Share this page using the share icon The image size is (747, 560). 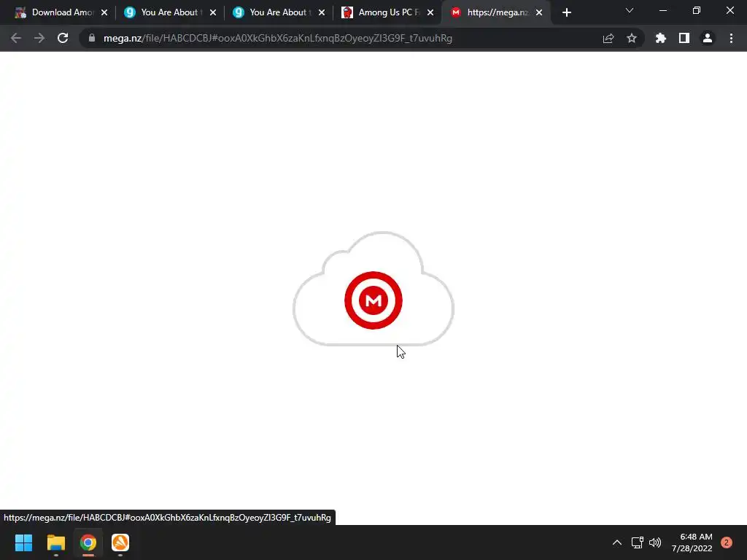(608, 38)
